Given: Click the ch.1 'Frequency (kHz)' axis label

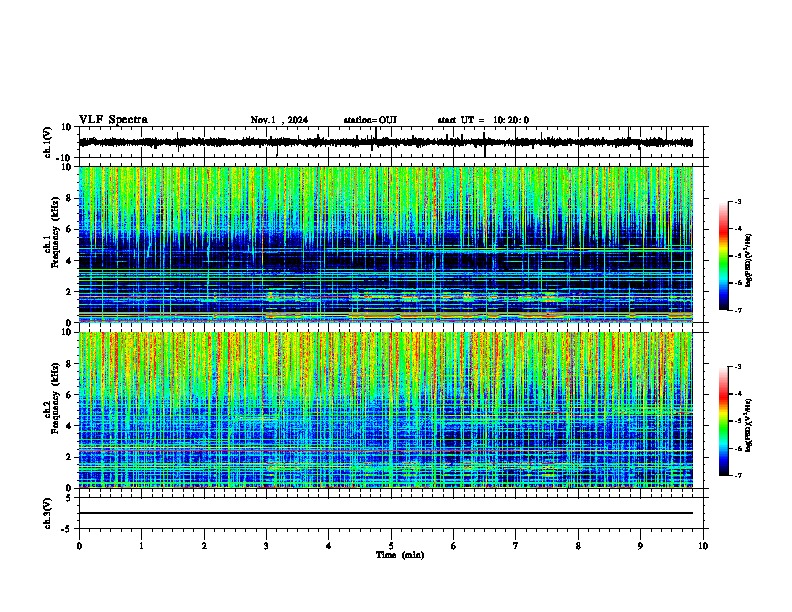Looking at the screenshot, I should 56,232.
